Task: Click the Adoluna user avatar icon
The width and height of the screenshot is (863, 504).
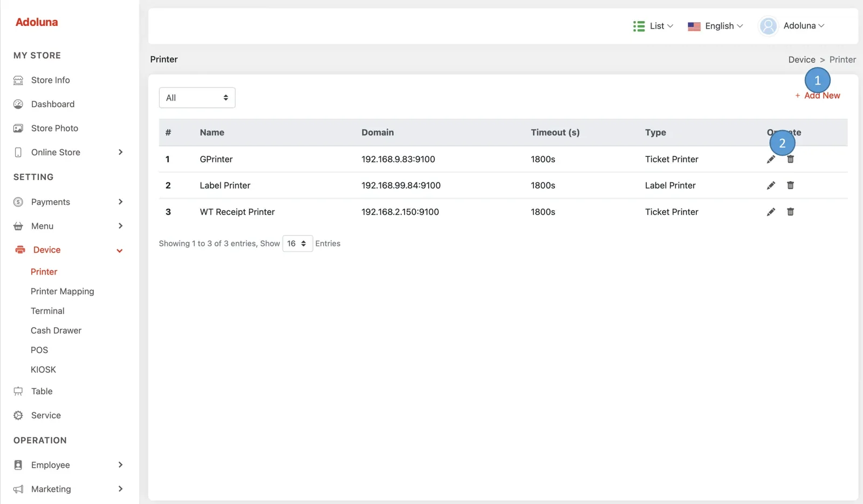Action: [x=768, y=26]
